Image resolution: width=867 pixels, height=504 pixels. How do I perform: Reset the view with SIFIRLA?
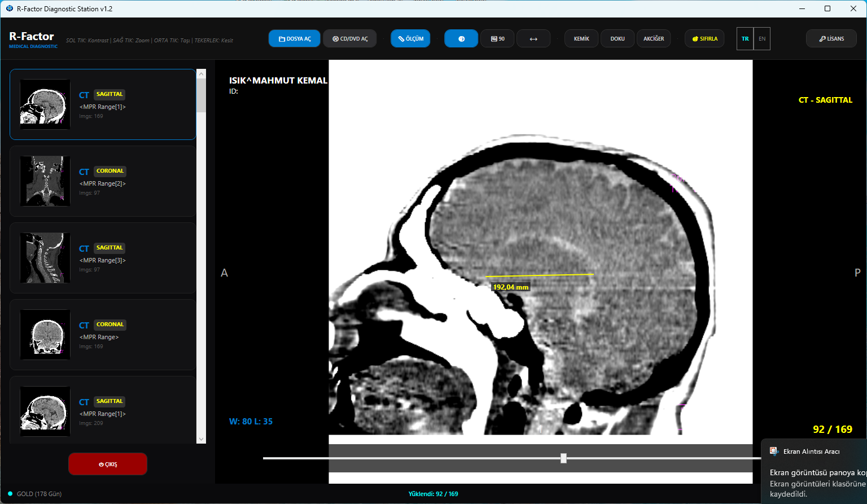tap(704, 39)
